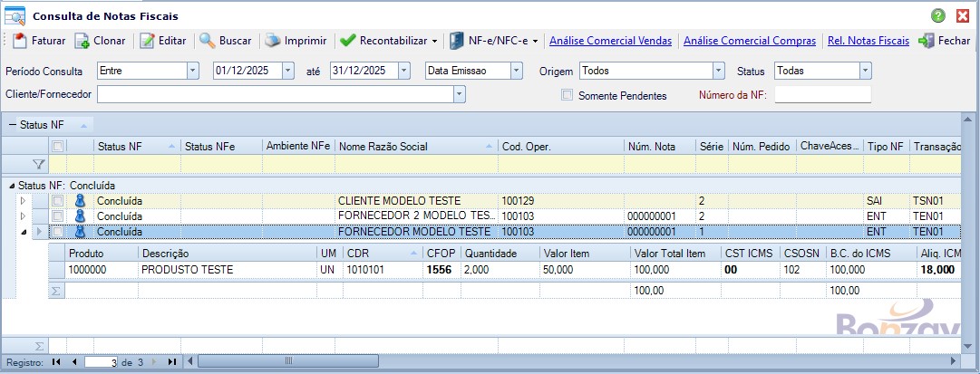Image resolution: width=980 pixels, height=374 pixels.
Task: Click the Número da NF input field
Action: pyautogui.click(x=822, y=94)
